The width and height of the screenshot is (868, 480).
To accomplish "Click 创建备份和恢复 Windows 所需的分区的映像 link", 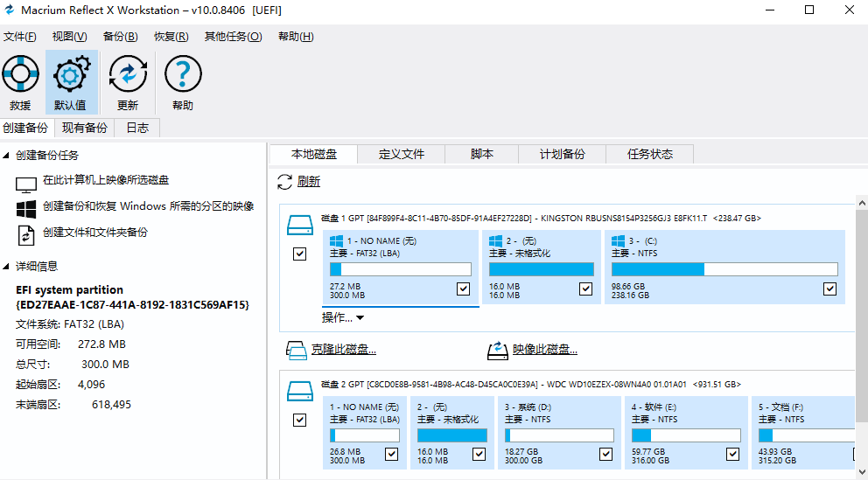I will coord(149,206).
